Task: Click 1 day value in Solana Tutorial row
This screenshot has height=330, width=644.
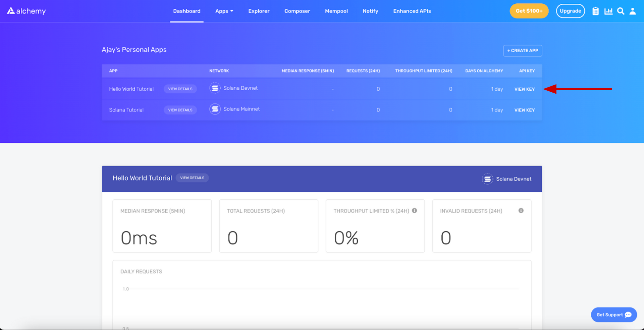Action: coord(497,110)
